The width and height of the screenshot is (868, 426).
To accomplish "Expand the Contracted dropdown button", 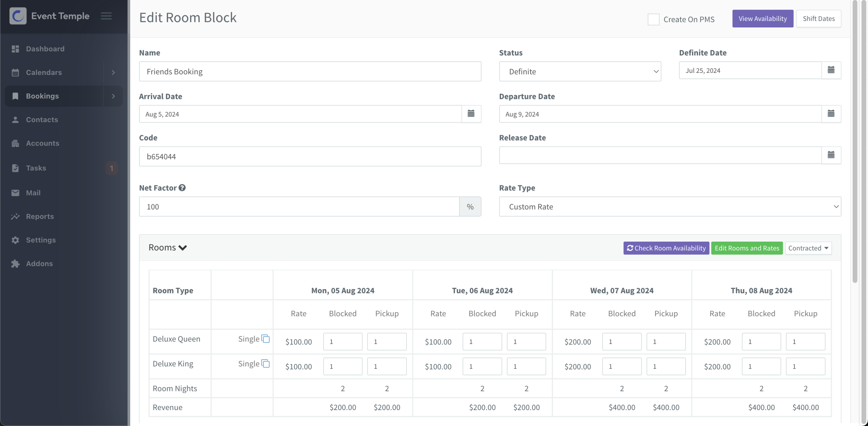I will click(x=808, y=248).
